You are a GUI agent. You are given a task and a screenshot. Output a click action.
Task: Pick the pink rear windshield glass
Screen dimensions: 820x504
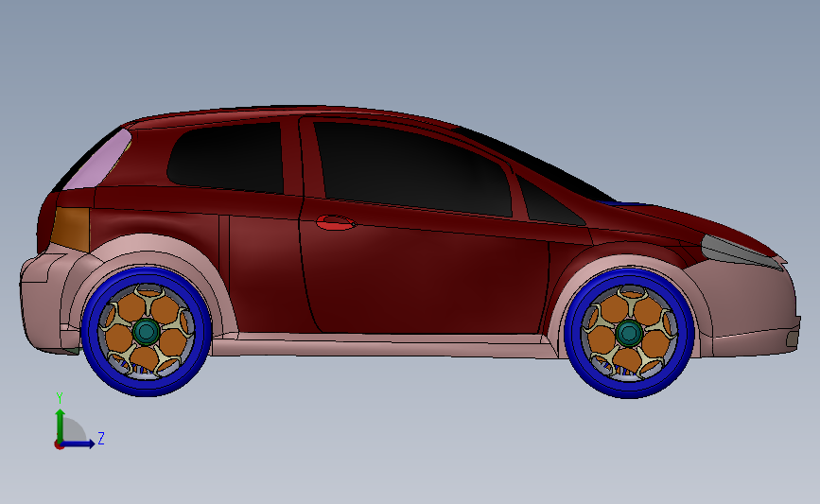click(x=98, y=161)
